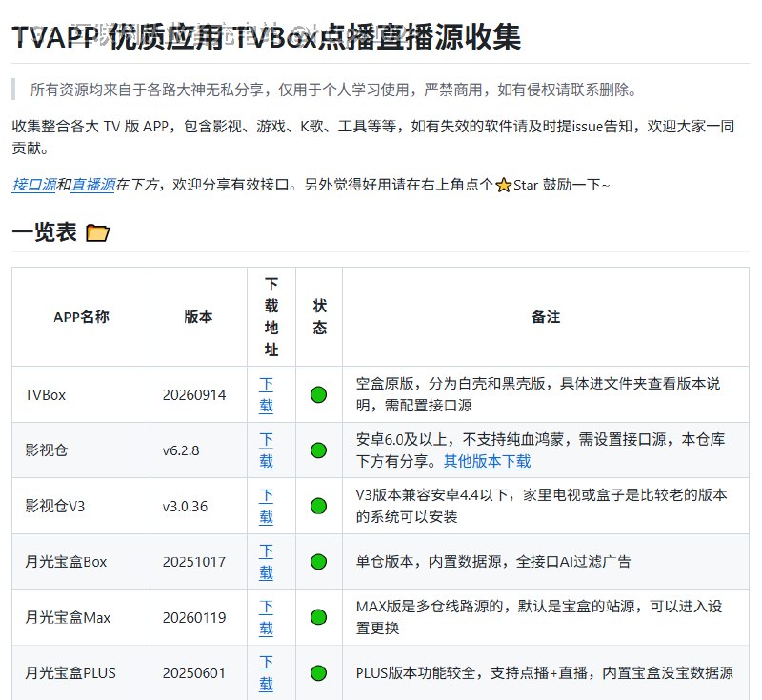The height and width of the screenshot is (700, 762).
Task: Click the 下载 link for 影视仓 v6.2.8
Action: [x=266, y=450]
